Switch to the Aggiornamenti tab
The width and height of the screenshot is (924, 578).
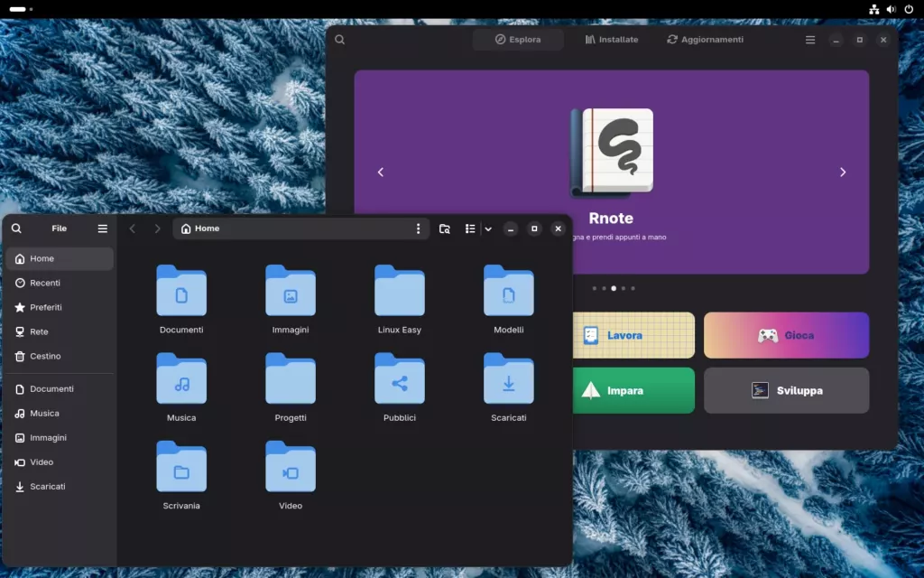(x=706, y=40)
